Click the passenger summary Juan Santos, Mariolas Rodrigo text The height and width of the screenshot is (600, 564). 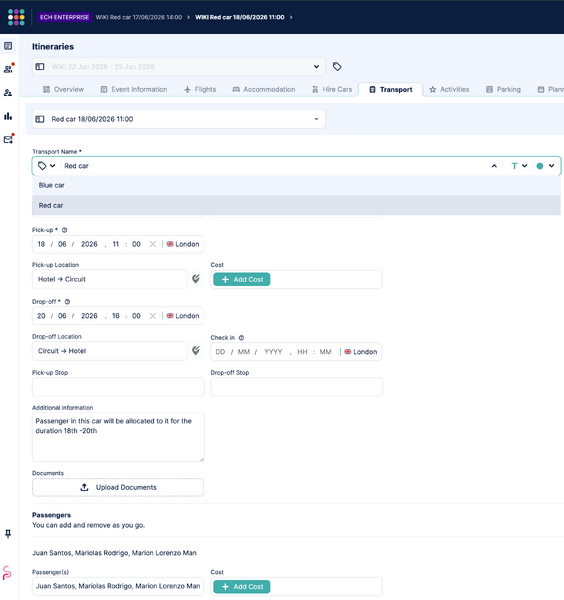(114, 553)
